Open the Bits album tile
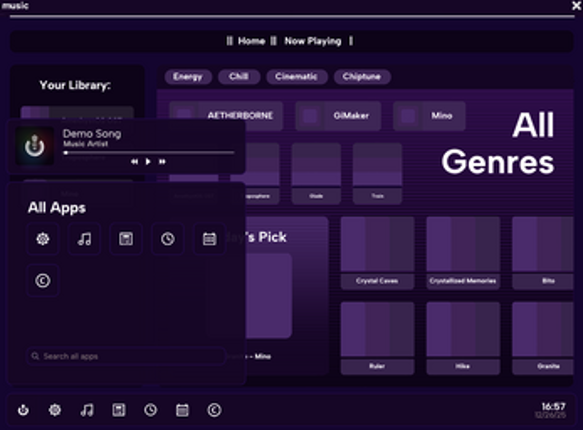 pos(543,253)
